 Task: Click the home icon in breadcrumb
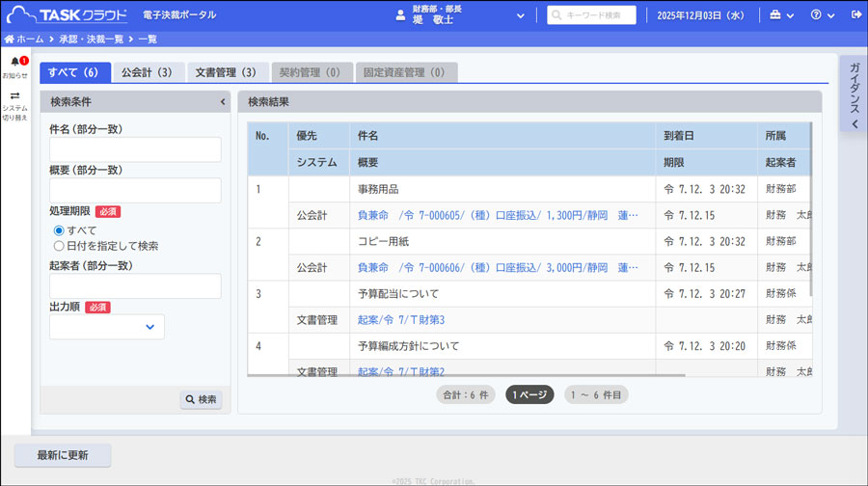click(x=10, y=40)
